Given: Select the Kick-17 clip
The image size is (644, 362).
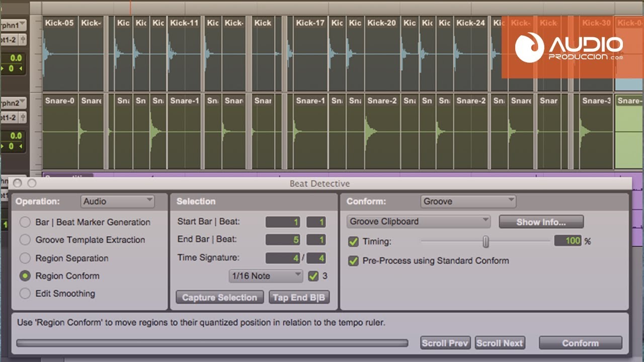Looking at the screenshot, I should 310,54.
